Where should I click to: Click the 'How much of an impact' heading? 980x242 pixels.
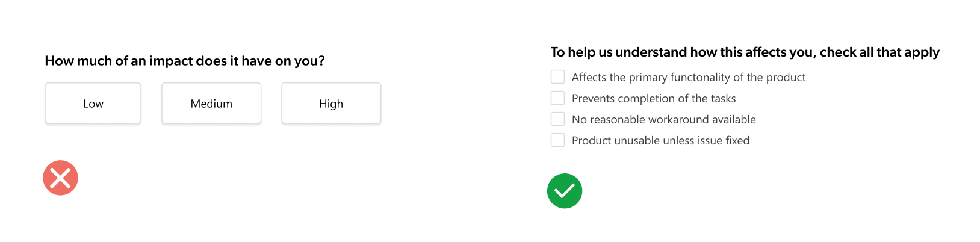[x=185, y=61]
